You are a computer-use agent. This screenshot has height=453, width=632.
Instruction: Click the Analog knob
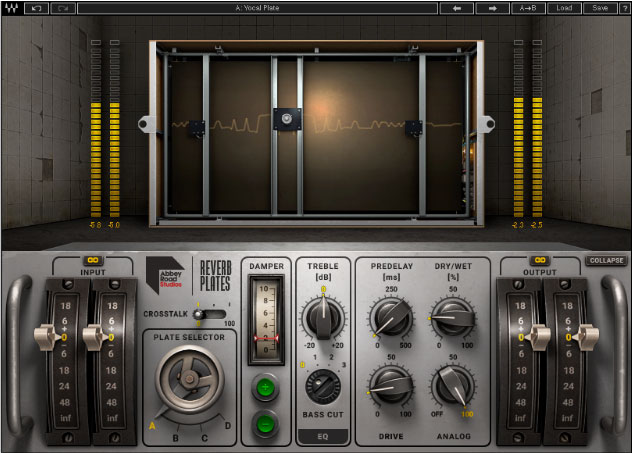click(x=453, y=386)
